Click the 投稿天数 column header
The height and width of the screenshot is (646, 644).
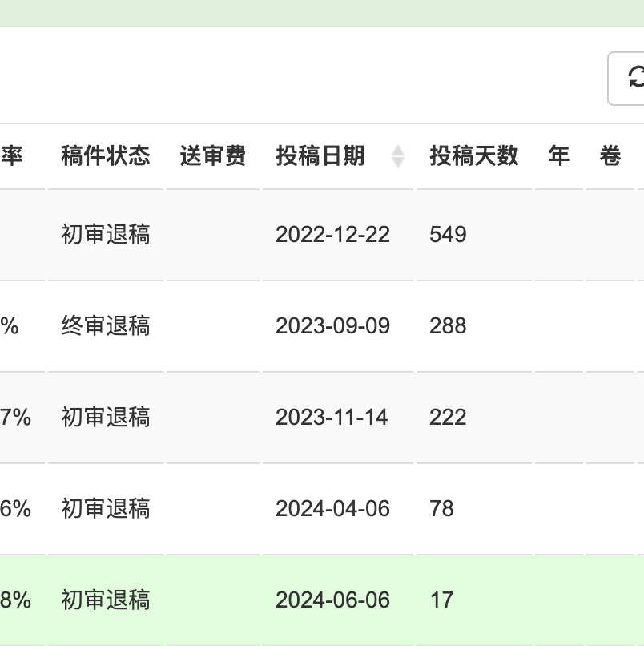click(474, 155)
